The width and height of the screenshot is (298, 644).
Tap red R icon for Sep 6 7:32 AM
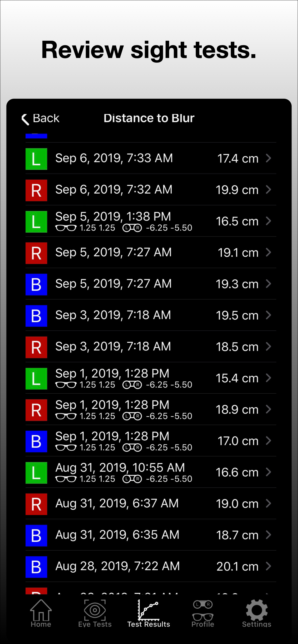pyautogui.click(x=36, y=190)
